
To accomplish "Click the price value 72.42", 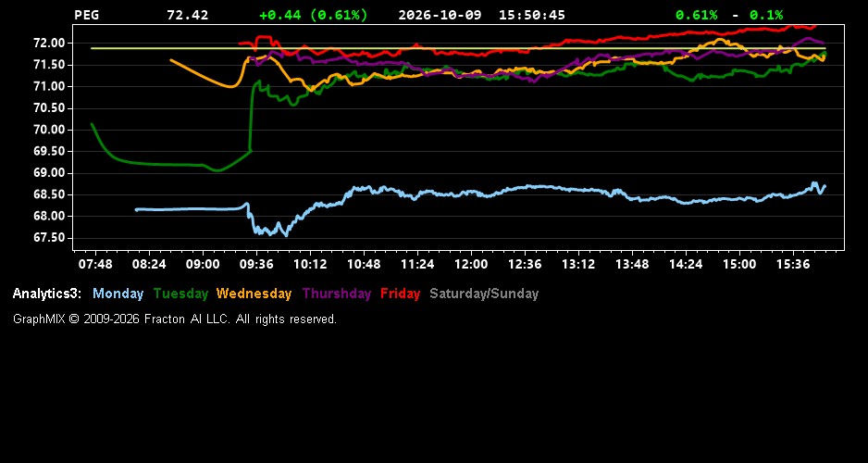I will [188, 15].
